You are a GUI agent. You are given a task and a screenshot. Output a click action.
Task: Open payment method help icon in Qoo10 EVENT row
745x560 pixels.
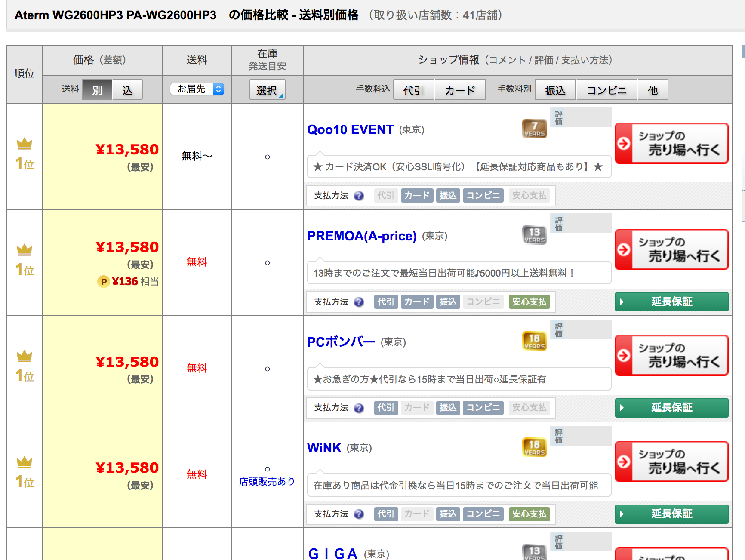(359, 196)
